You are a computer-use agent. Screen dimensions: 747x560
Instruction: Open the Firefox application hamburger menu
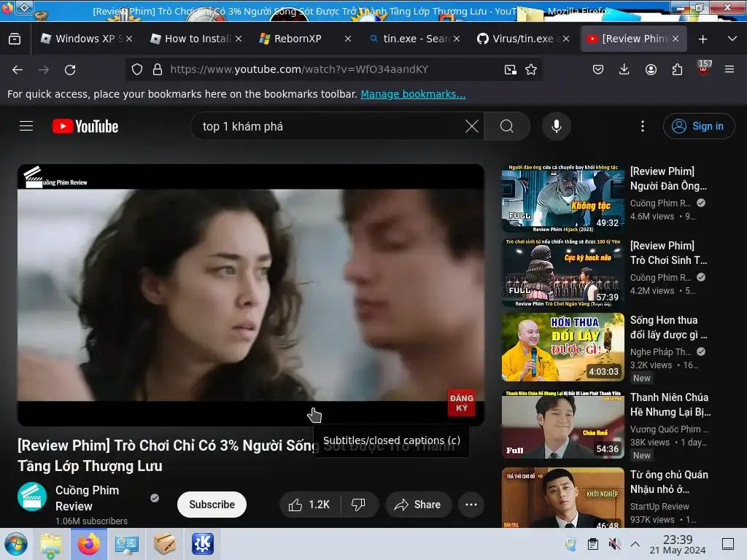(729, 69)
